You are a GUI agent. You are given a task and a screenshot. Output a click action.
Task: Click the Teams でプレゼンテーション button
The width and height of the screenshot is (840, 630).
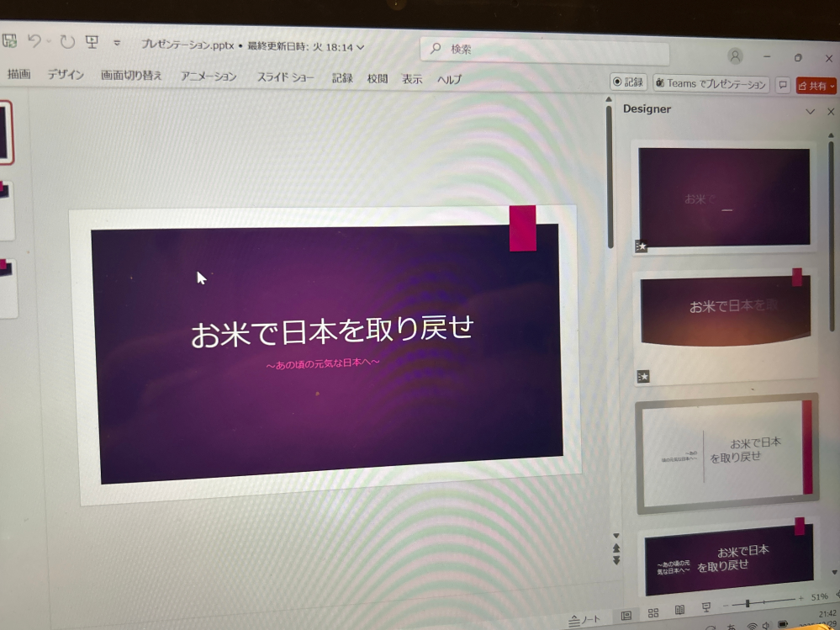click(710, 83)
